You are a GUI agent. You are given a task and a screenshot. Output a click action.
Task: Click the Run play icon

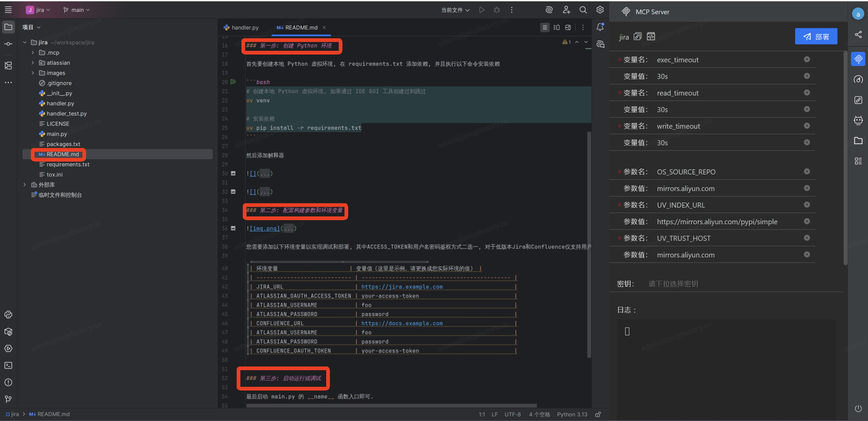point(482,10)
